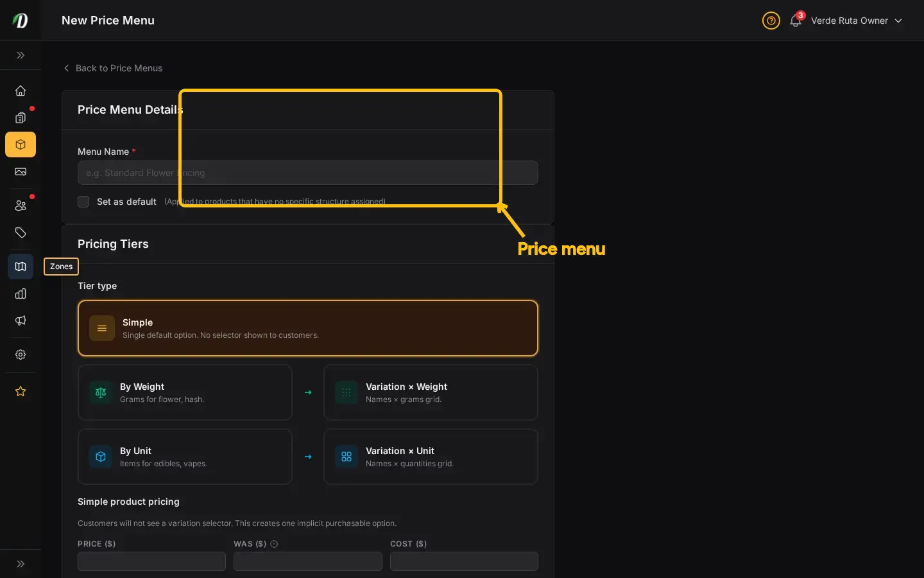Open the settings gear icon in sidebar
This screenshot has width=924, height=578.
click(x=21, y=355)
